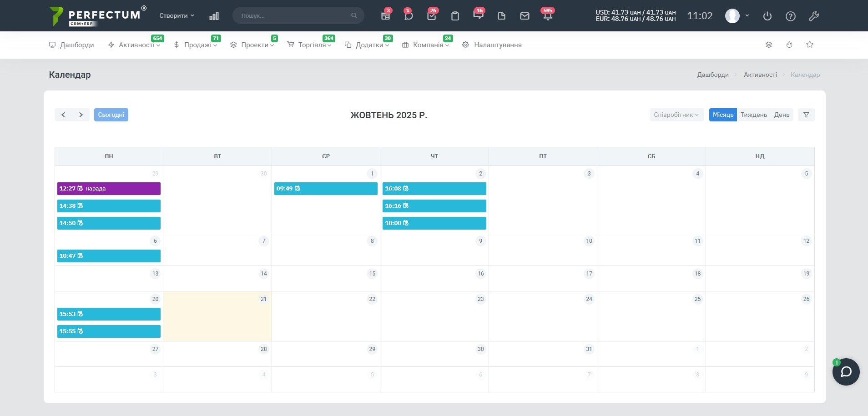Click the mail envelope icon
868x416 pixels.
pos(525,16)
